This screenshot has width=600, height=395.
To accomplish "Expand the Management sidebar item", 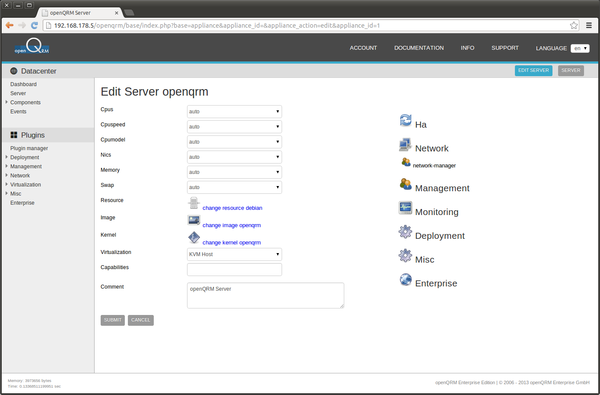I will [x=7, y=166].
